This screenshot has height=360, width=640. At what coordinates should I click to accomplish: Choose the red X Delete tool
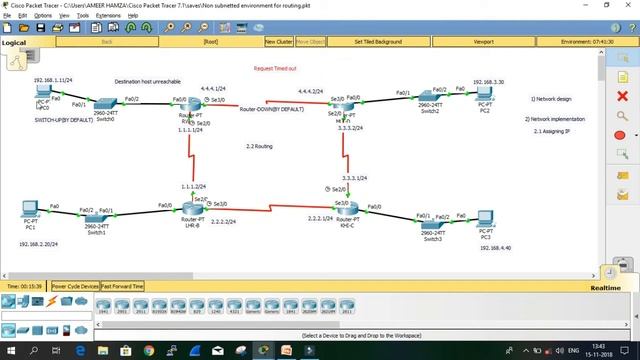(622, 96)
